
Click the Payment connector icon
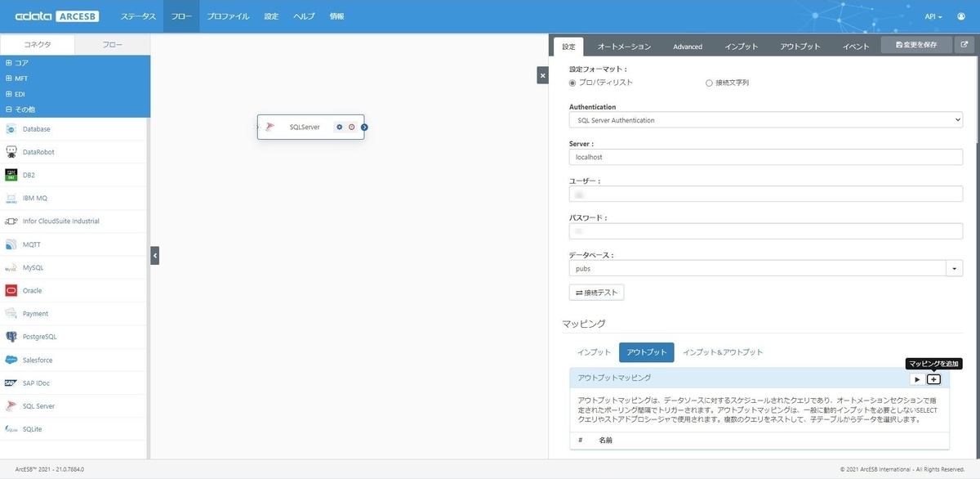[11, 314]
